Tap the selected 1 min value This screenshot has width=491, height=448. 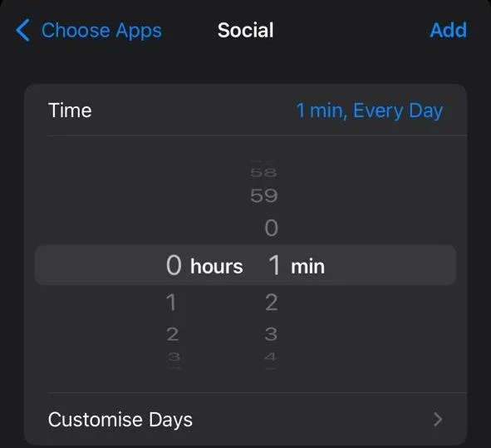click(x=297, y=265)
